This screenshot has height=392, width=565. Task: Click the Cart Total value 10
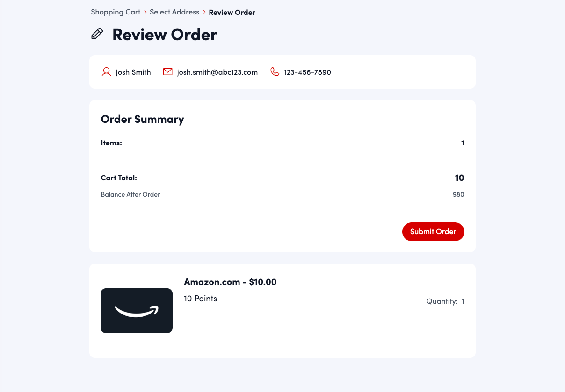(459, 178)
